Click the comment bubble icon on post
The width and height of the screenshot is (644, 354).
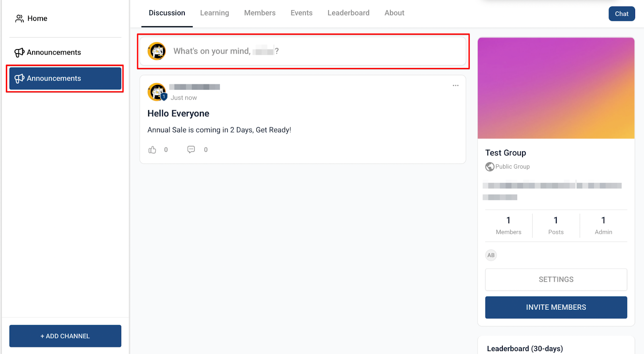coord(191,150)
